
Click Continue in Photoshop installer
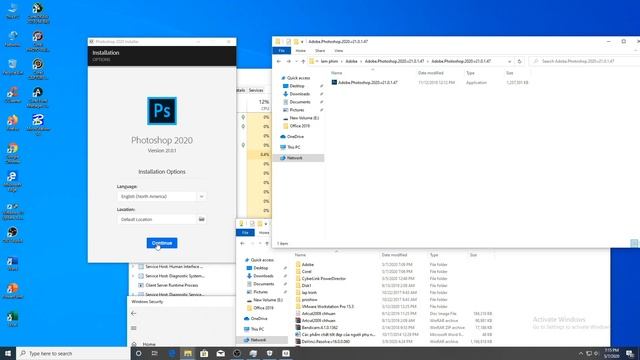click(162, 243)
